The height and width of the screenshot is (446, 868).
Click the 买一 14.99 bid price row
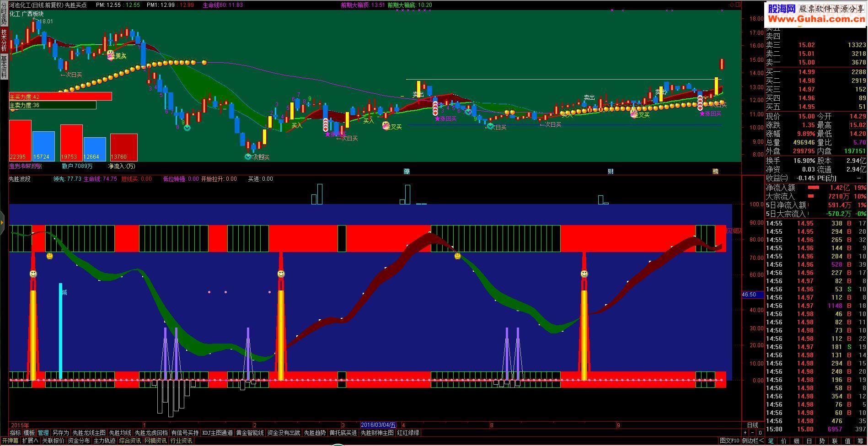pyautogui.click(x=816, y=72)
